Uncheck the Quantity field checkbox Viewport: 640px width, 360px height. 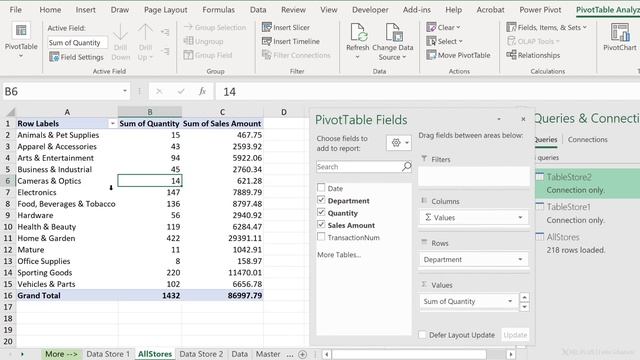click(x=321, y=212)
